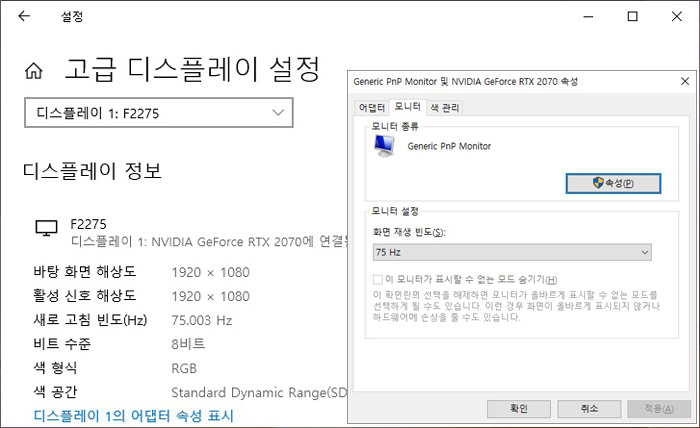Click the 색 형식 label
The height and width of the screenshot is (428, 700).
coord(55,368)
